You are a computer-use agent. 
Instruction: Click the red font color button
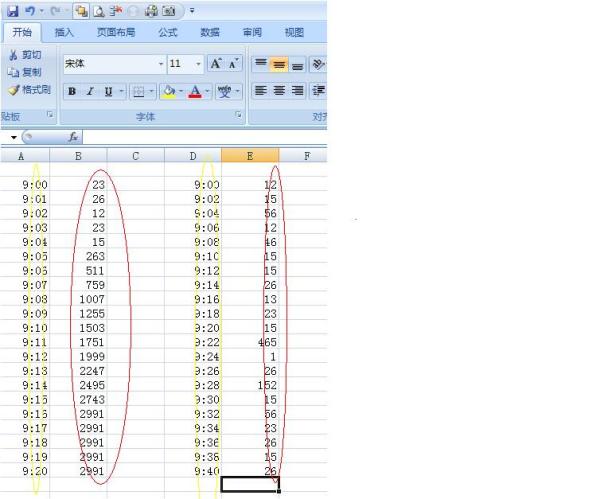coord(195,92)
